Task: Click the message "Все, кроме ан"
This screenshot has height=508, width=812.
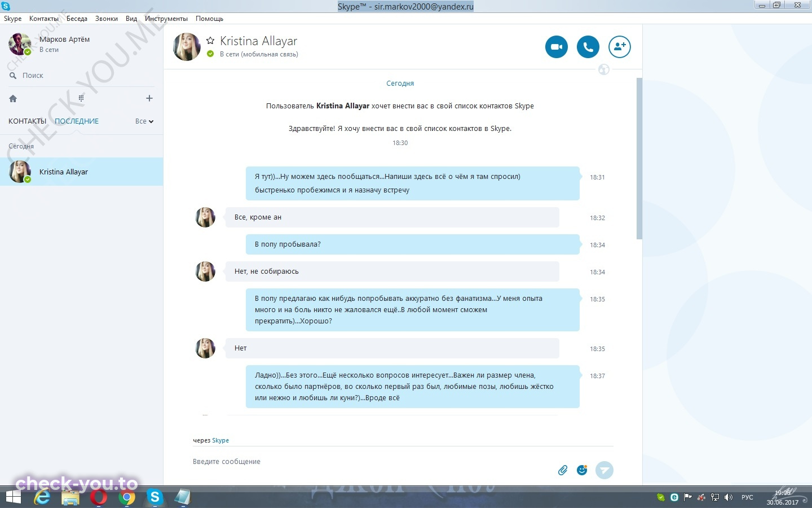Action: (392, 217)
